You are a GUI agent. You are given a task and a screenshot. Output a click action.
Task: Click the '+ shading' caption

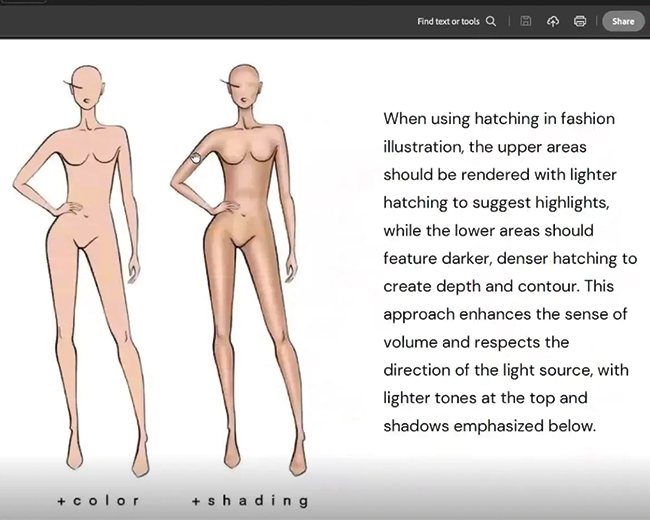(x=250, y=500)
